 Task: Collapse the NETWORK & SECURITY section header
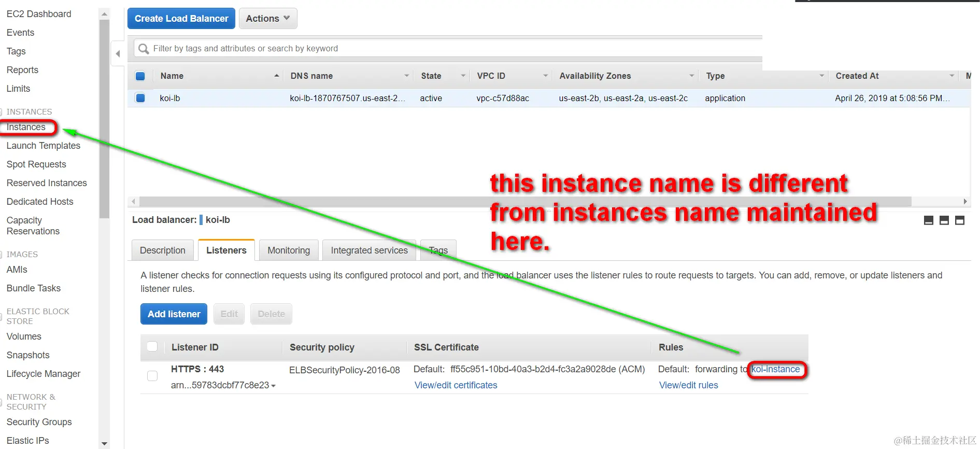[x=31, y=402]
